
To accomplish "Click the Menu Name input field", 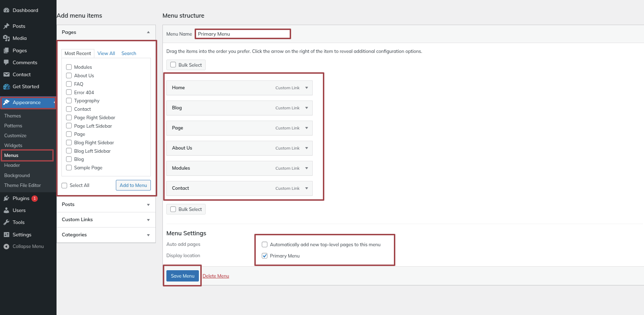I will [x=243, y=34].
